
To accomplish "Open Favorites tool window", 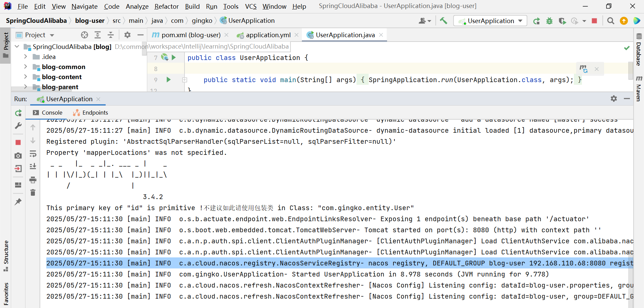I will click(6, 294).
